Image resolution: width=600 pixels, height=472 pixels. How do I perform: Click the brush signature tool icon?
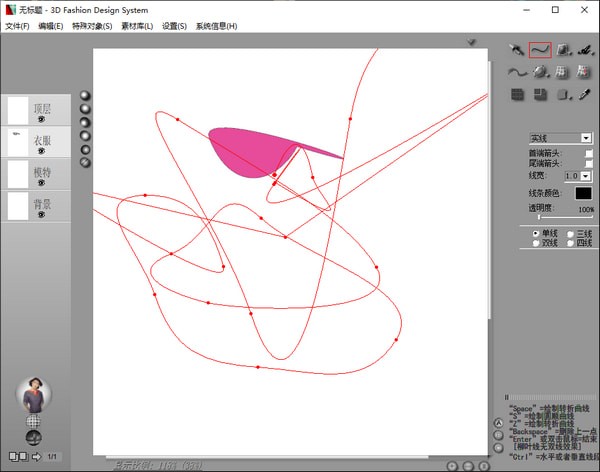[x=586, y=48]
